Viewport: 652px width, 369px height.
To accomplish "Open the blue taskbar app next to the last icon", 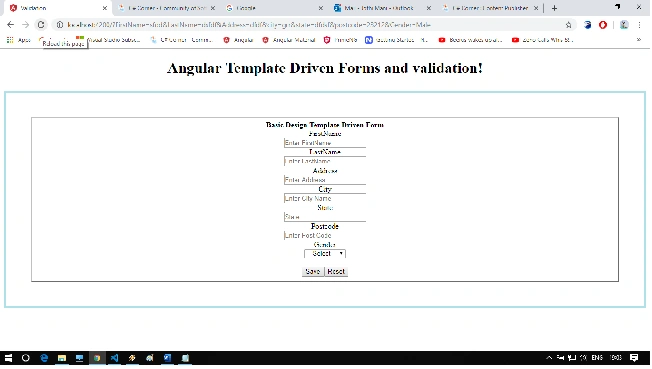I will tap(167, 358).
